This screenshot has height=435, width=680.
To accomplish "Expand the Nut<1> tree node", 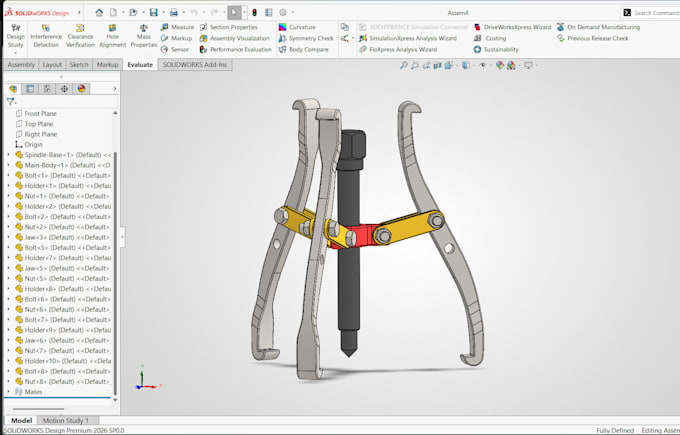I will (x=8, y=196).
